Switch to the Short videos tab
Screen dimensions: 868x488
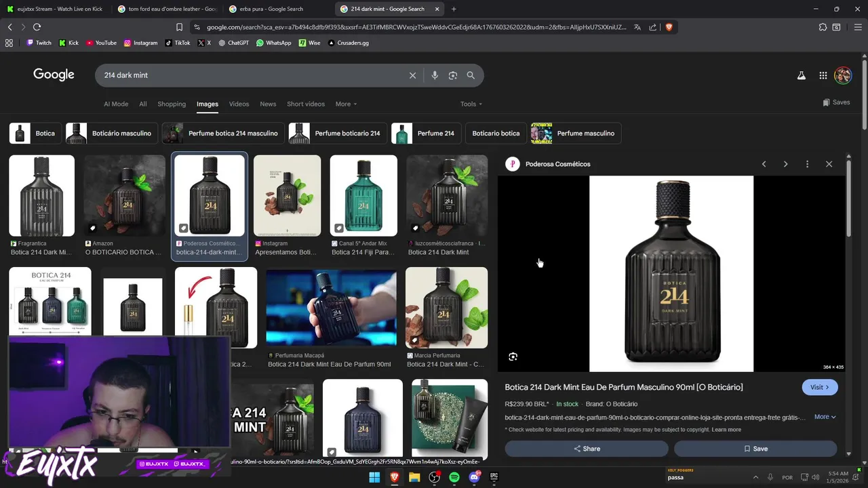pyautogui.click(x=306, y=104)
